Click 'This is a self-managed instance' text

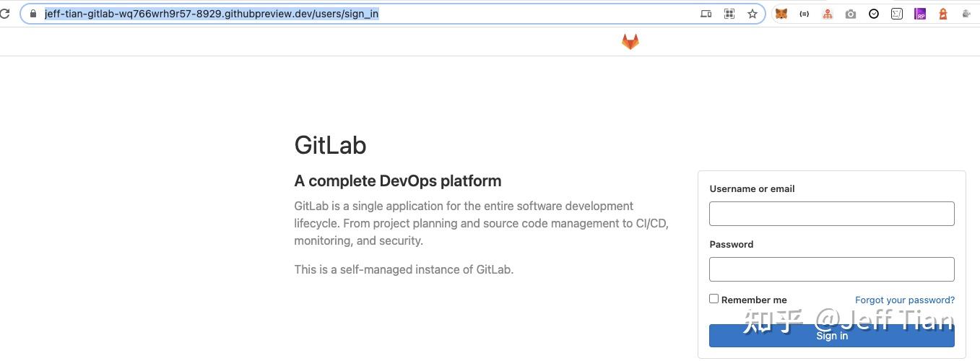[404, 269]
